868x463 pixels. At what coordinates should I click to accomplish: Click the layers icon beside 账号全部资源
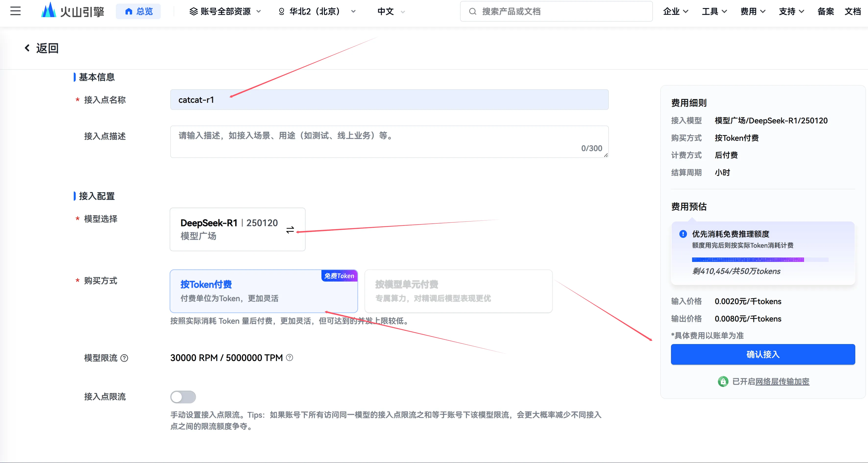click(x=193, y=12)
